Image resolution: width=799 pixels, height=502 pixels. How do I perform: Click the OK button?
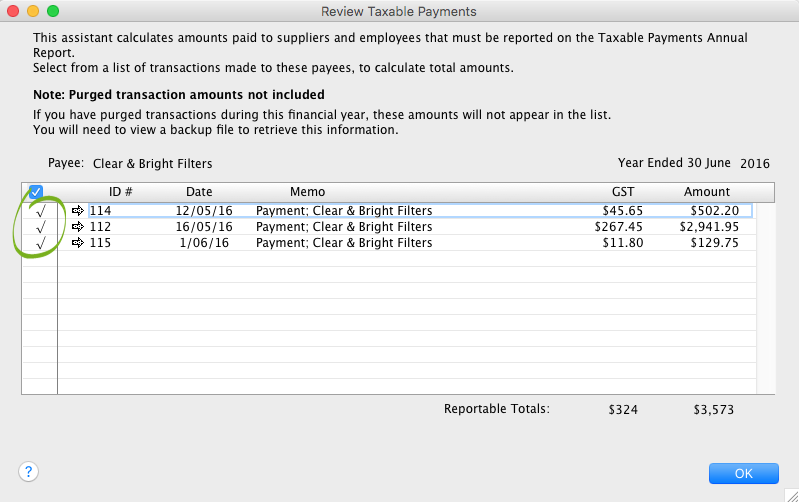pos(743,473)
